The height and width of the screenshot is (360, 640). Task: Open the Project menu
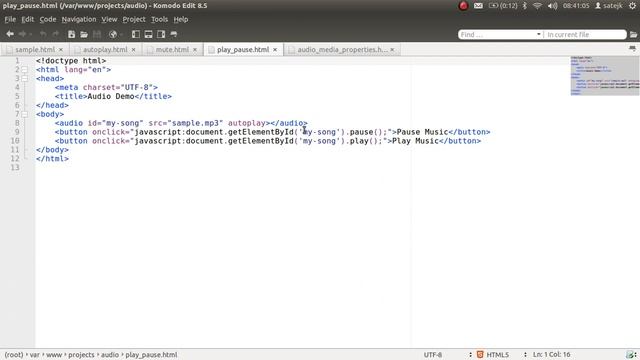(134, 19)
